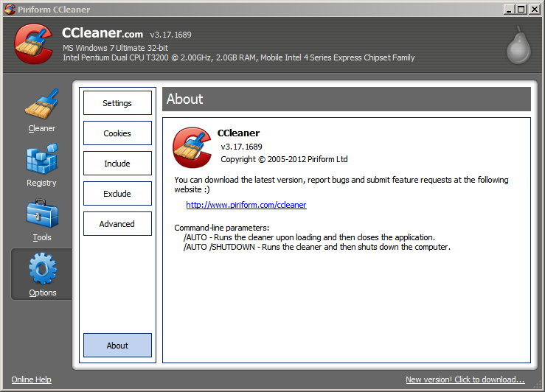The width and height of the screenshot is (545, 392).
Task: Open the Cleaner section with the brush icon
Action: click(42, 111)
